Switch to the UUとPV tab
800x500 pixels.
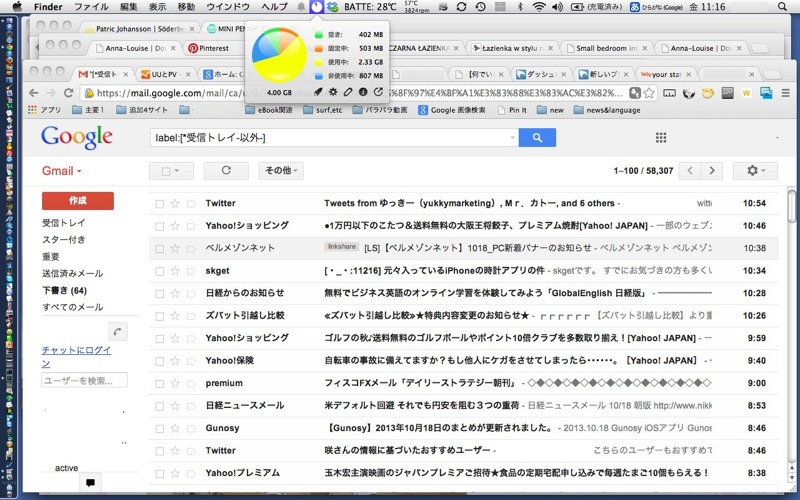tap(164, 74)
